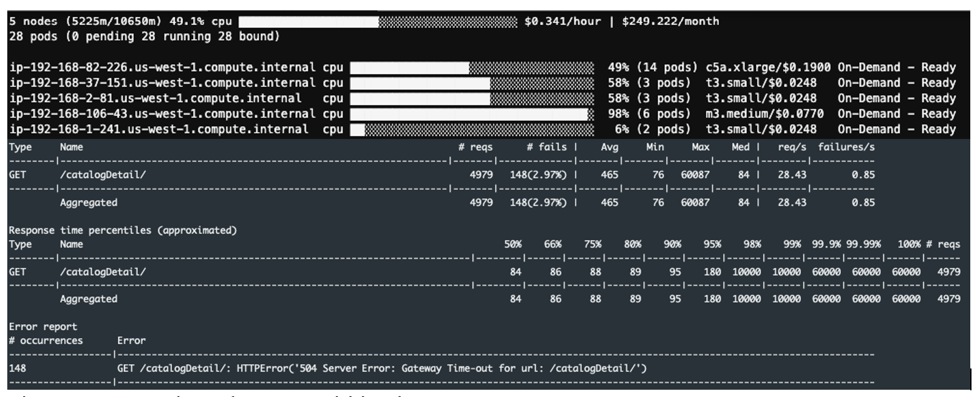Click 28.43 req/s in GET /catalogDetail/ row
Image resolution: width=980 pixels, height=397 pixels.
tap(792, 175)
